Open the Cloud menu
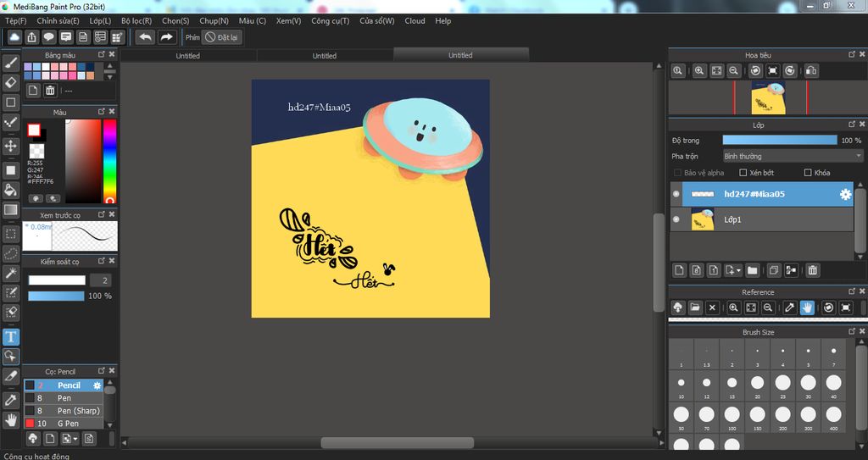 coord(415,21)
